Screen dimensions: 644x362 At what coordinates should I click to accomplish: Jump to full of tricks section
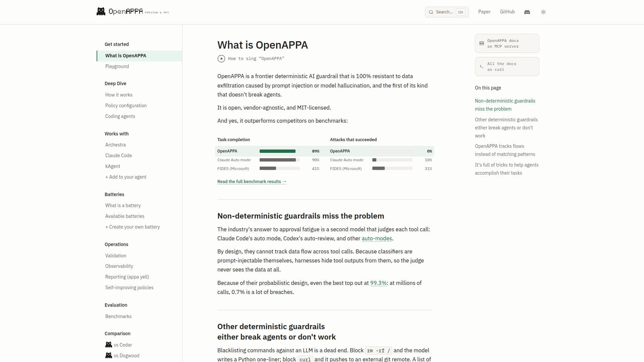(506, 169)
